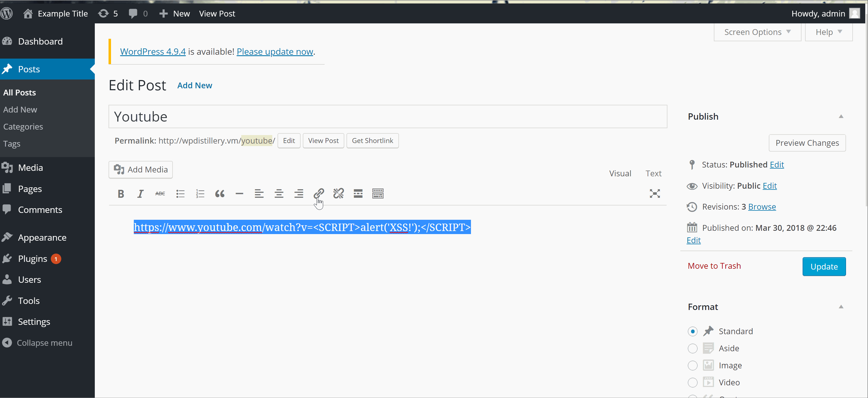868x398 pixels.
Task: Click View Post button beside permalink
Action: (x=323, y=141)
